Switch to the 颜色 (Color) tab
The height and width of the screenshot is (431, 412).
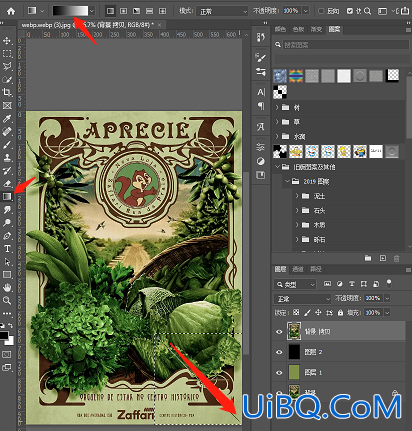tap(280, 29)
